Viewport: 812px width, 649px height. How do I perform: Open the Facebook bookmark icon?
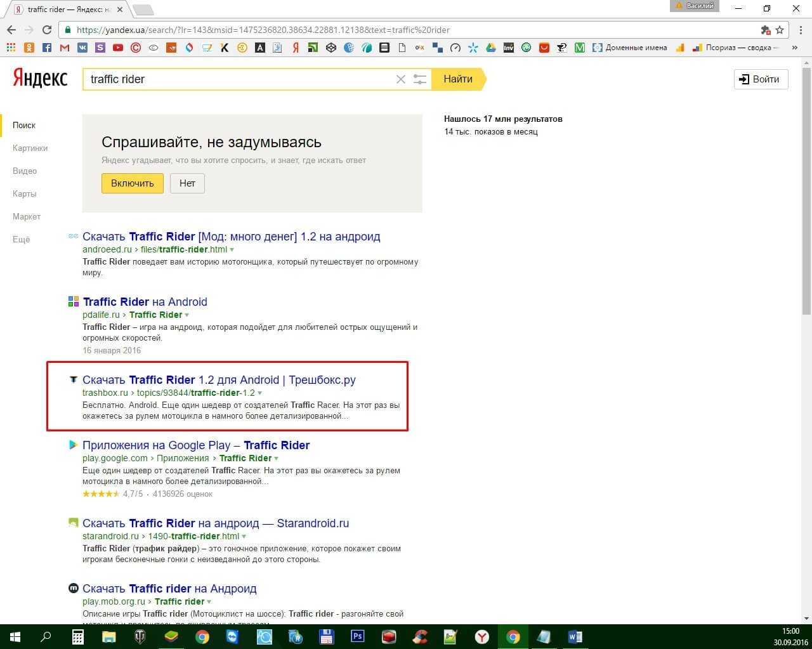tap(47, 48)
